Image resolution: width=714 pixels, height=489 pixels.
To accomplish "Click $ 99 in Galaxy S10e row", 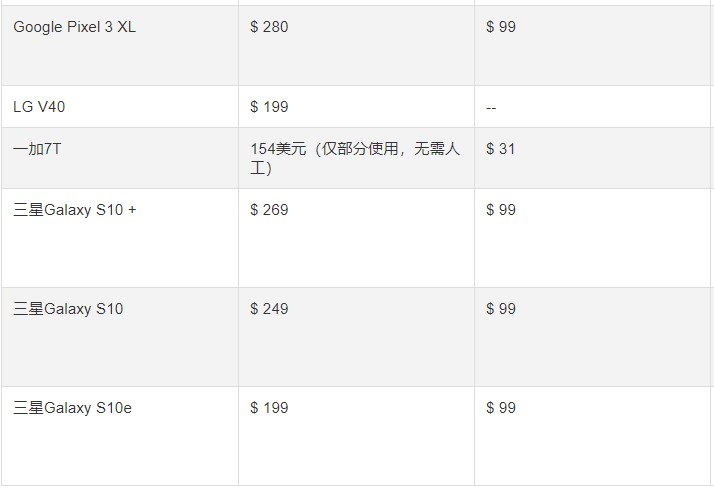I will tap(501, 408).
